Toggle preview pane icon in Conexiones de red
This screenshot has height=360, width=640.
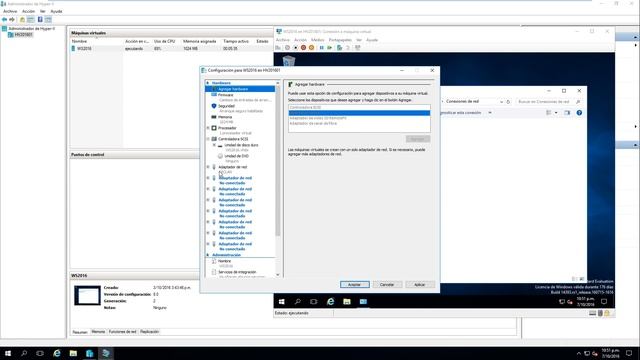567,113
